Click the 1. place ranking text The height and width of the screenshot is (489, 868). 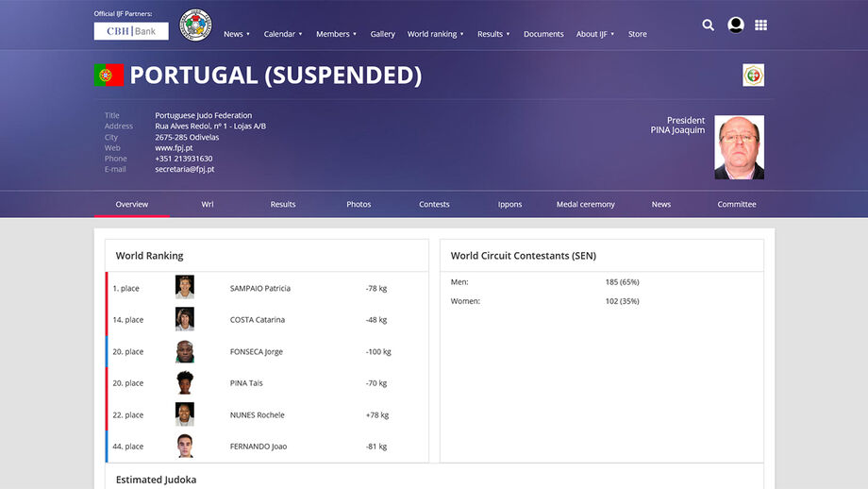tap(126, 289)
